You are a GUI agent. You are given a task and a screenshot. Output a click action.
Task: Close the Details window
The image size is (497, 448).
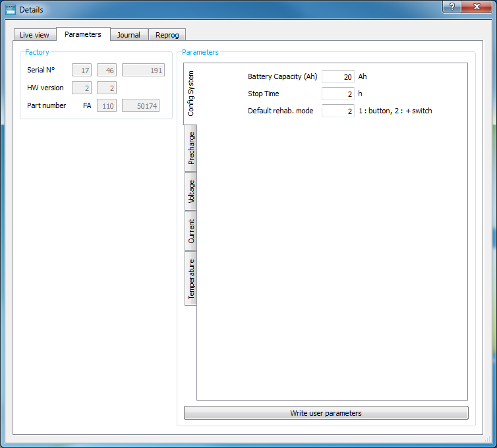tap(477, 7)
